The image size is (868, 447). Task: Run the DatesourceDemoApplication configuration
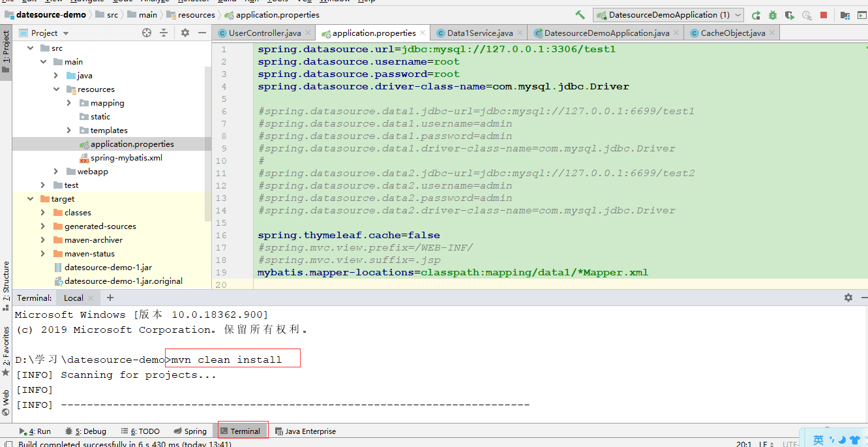pyautogui.click(x=756, y=14)
